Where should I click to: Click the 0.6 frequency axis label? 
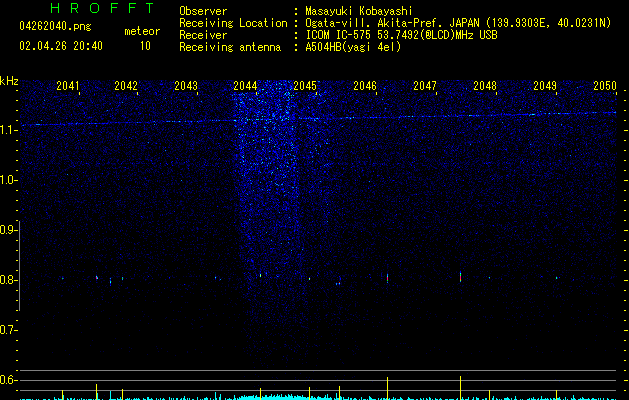click(8, 380)
